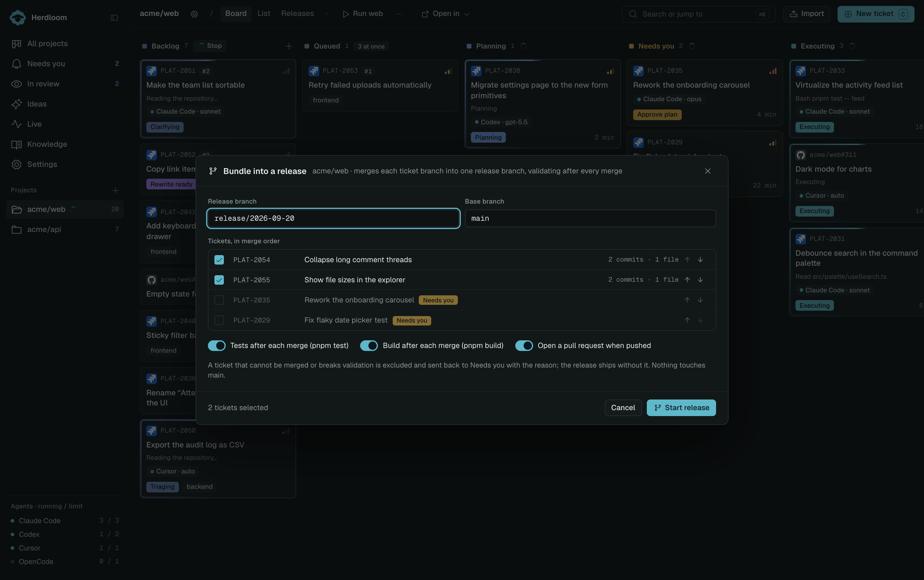The width and height of the screenshot is (924, 580).
Task: Open Settings in sidebar
Action: point(65,165)
